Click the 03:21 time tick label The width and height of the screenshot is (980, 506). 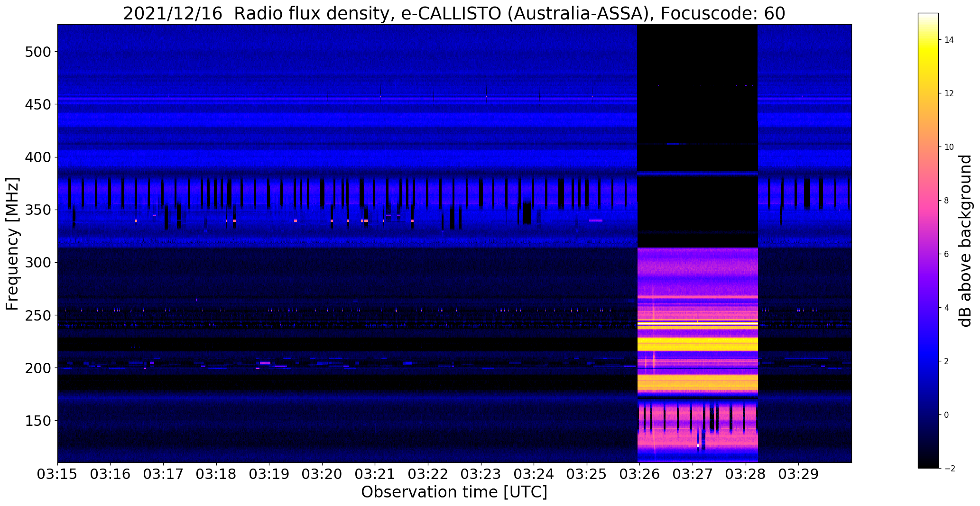click(x=375, y=474)
